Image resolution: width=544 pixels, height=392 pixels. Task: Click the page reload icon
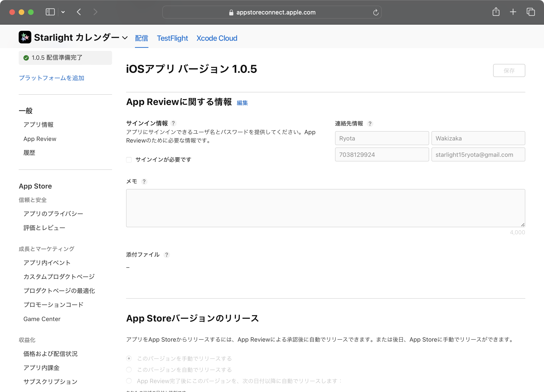tap(376, 12)
